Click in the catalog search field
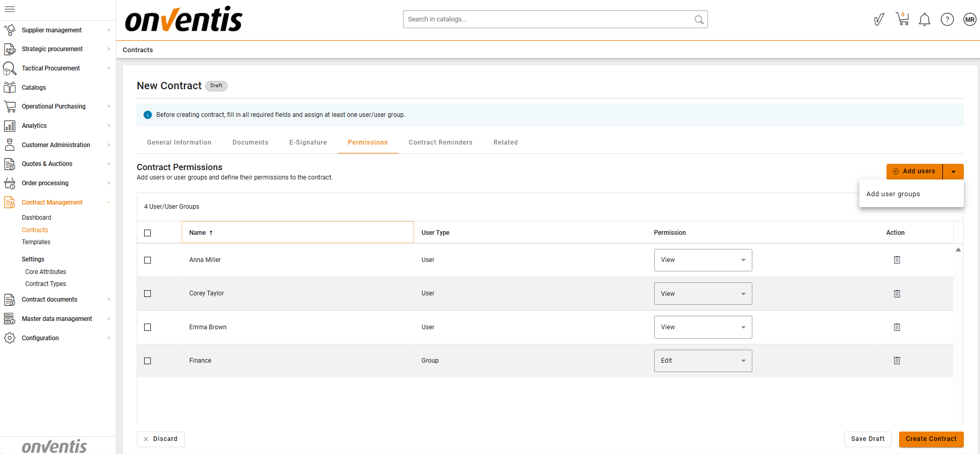This screenshot has height=454, width=980. pyautogui.click(x=548, y=19)
